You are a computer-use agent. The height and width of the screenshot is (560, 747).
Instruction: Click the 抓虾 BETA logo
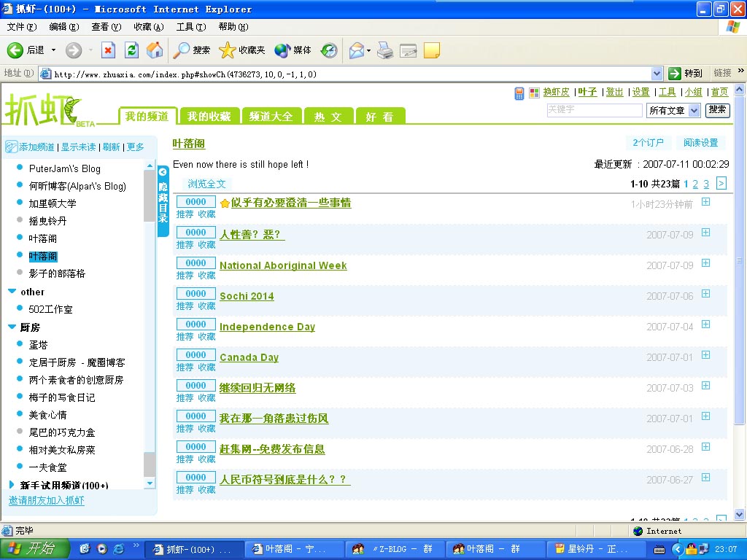point(50,110)
